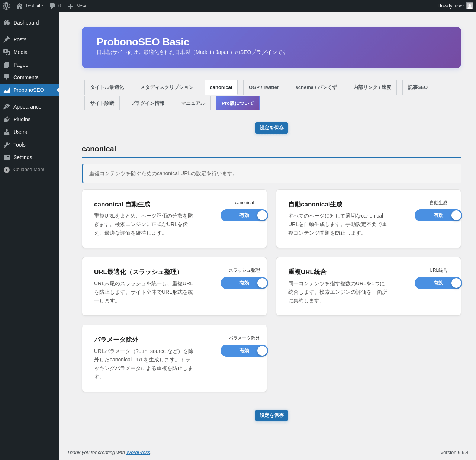Open the OGP / Twitter tab

(x=264, y=87)
